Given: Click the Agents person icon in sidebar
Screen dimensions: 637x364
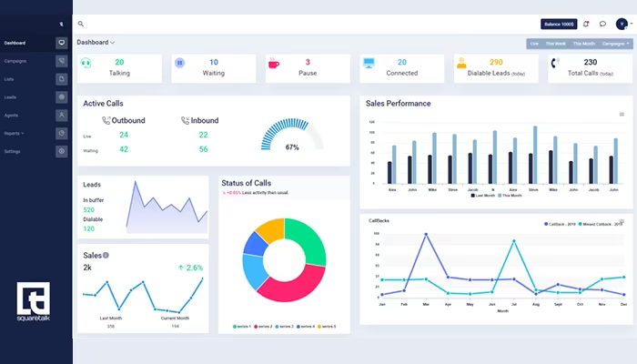Looking at the screenshot, I should (62, 115).
